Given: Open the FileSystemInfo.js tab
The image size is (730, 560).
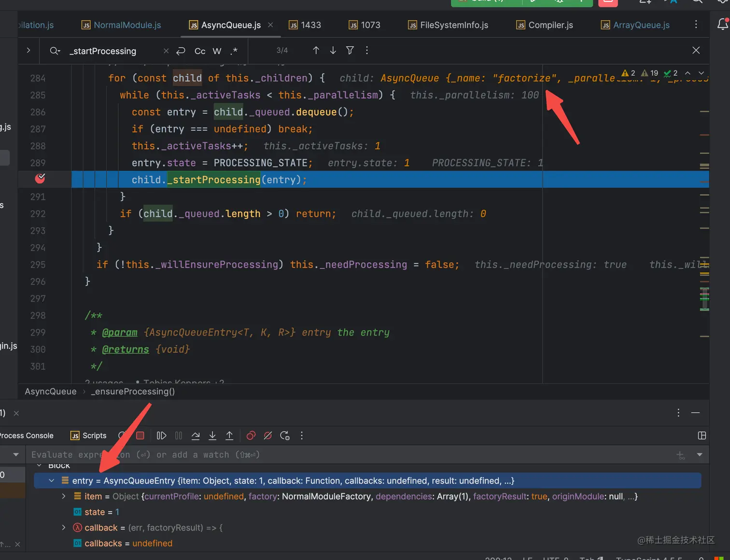Looking at the screenshot, I should click(448, 25).
